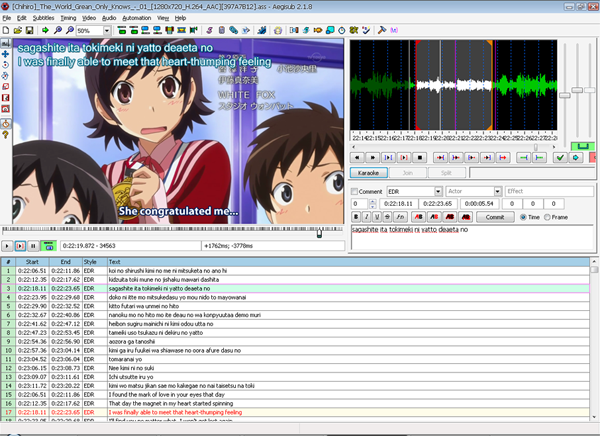Open the Video menu
The height and width of the screenshot is (436, 600).
[89, 18]
